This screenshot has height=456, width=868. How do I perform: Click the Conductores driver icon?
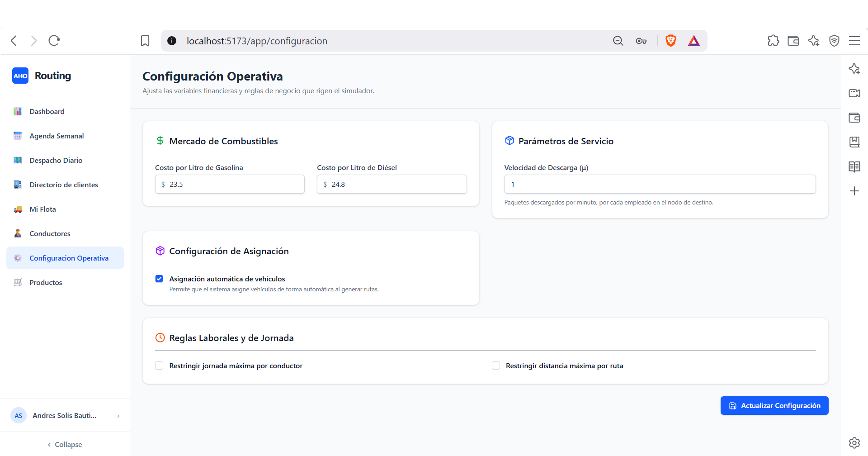[x=18, y=233]
